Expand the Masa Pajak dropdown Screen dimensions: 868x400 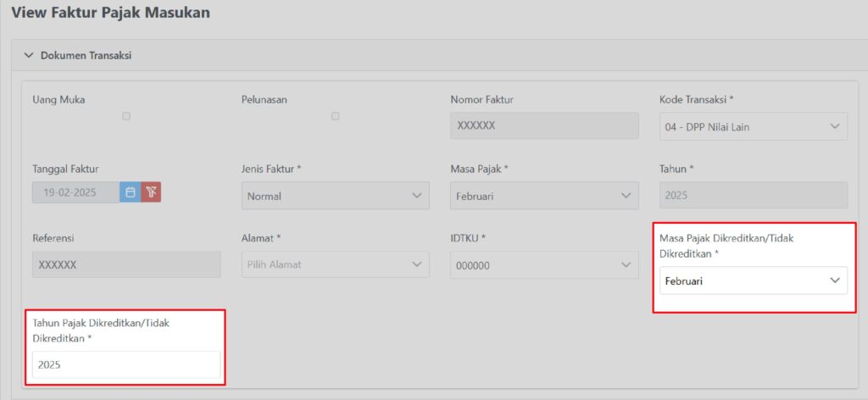point(544,196)
